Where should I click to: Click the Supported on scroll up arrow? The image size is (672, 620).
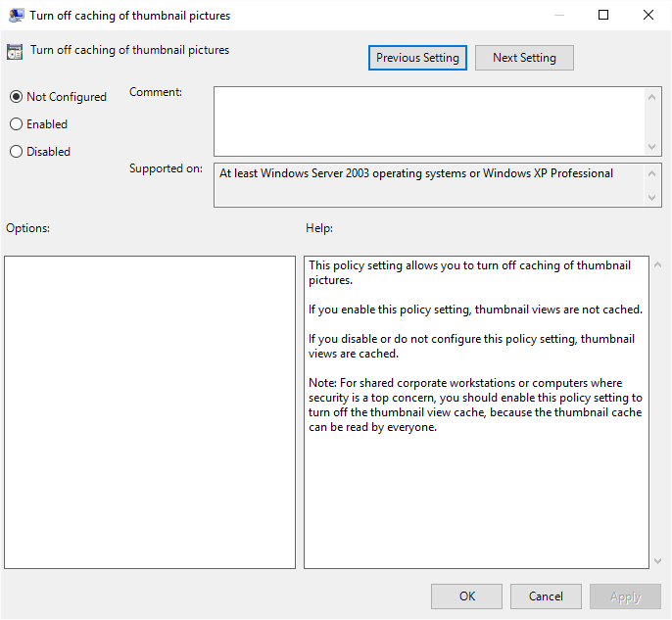coord(651,173)
